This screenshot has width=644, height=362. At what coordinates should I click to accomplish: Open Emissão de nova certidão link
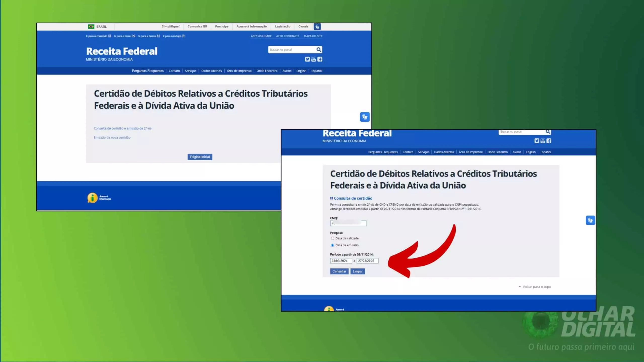112,138
